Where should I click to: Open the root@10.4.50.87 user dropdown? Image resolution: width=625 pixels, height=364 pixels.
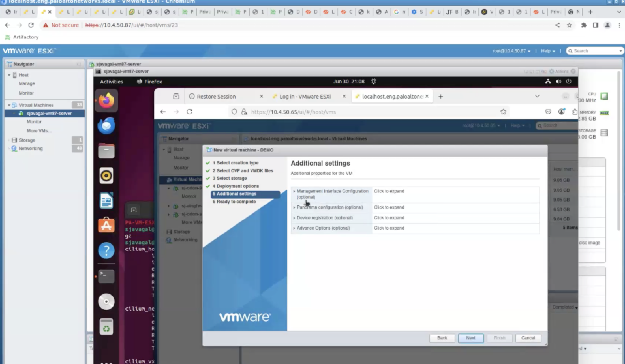511,51
